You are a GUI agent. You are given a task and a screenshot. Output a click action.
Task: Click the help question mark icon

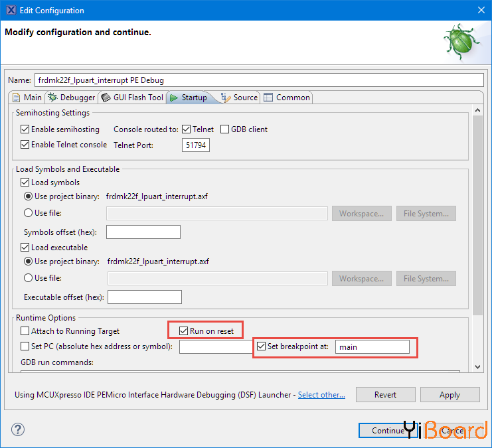click(18, 430)
